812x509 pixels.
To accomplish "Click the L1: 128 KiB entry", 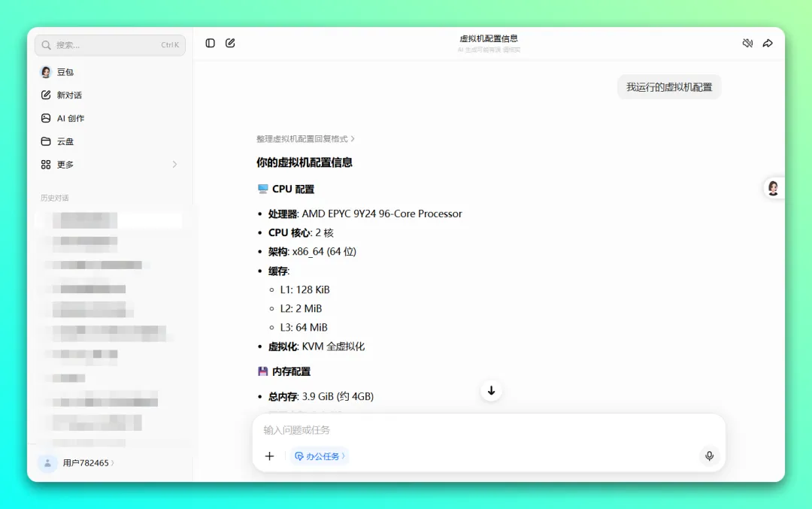I will 304,289.
